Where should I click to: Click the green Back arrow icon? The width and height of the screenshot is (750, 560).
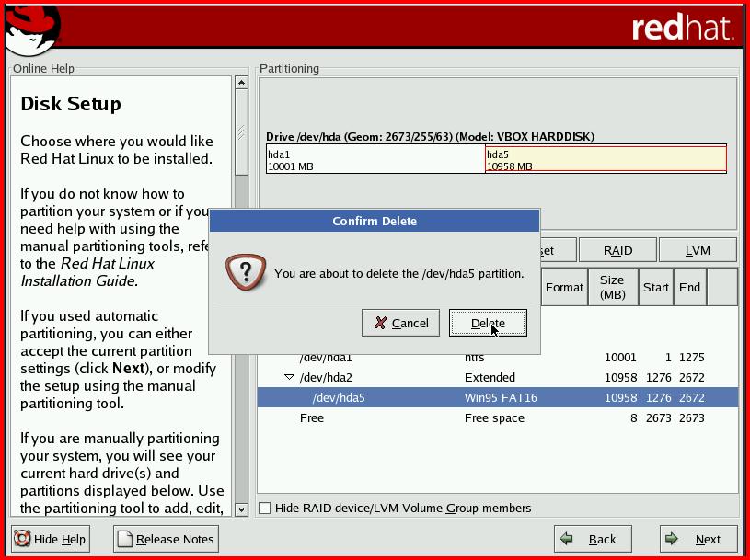click(x=566, y=539)
